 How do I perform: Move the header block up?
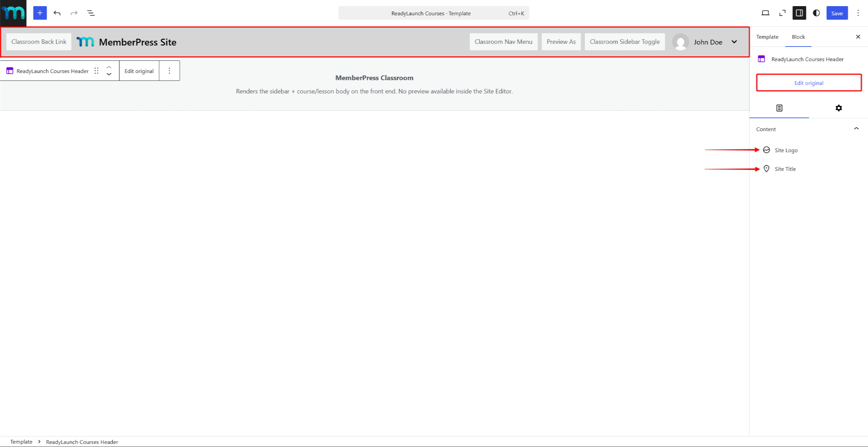pyautogui.click(x=109, y=67)
